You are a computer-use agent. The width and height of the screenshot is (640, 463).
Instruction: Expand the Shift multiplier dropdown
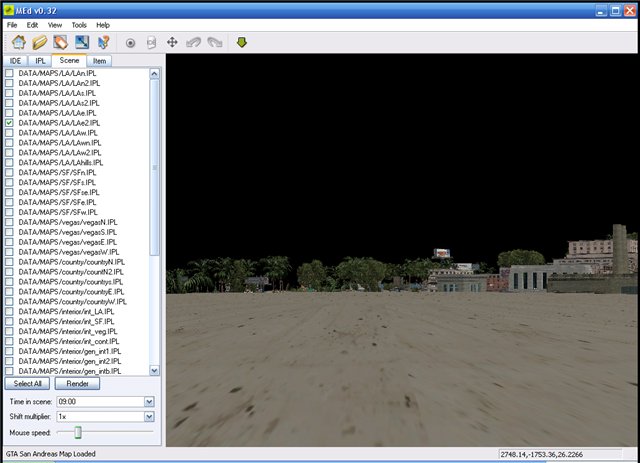[x=149, y=416]
